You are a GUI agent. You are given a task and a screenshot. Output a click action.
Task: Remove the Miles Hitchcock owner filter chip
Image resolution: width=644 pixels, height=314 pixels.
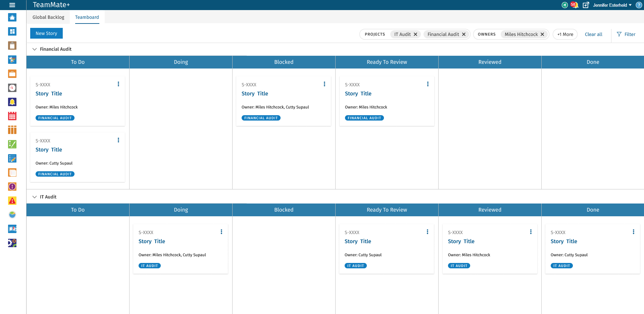[542, 34]
